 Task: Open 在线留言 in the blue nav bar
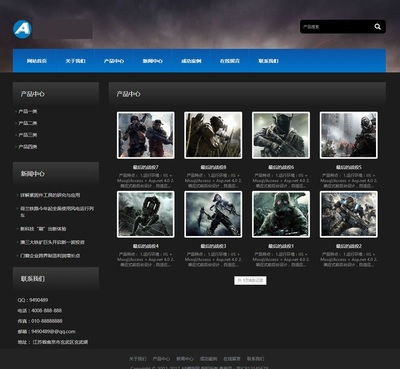pos(230,61)
